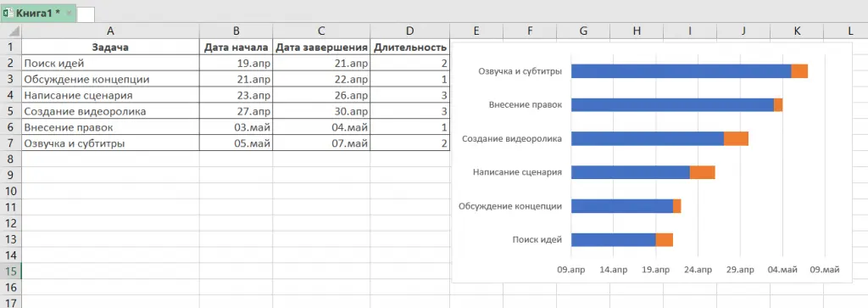Select row 15 header
This screenshot has height=308, width=868.
pos(10,271)
